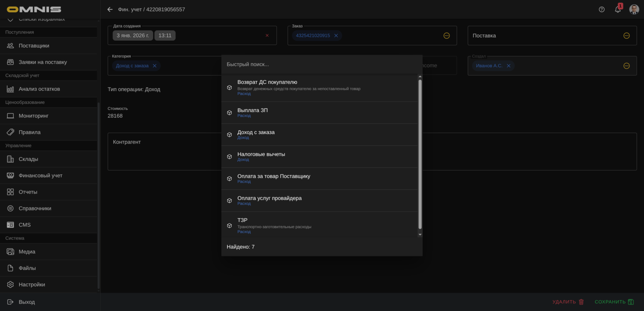Expand the Создал field options
644x311 pixels.
626,66
